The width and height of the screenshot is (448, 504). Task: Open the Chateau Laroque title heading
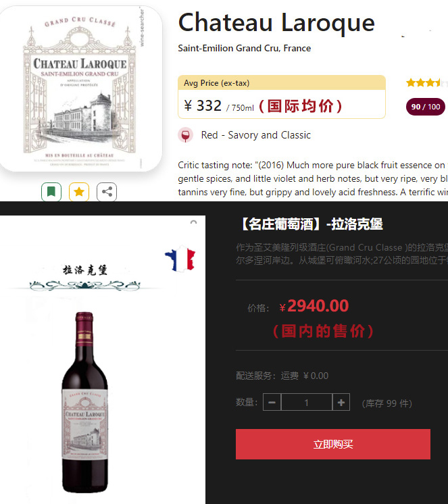pos(276,23)
